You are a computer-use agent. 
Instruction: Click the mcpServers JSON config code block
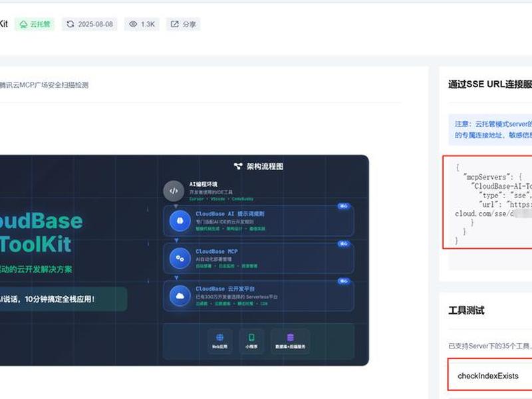coord(487,202)
